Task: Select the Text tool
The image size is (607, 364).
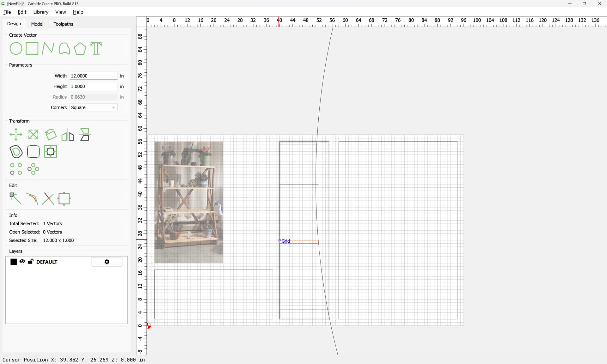Action: tap(96, 49)
